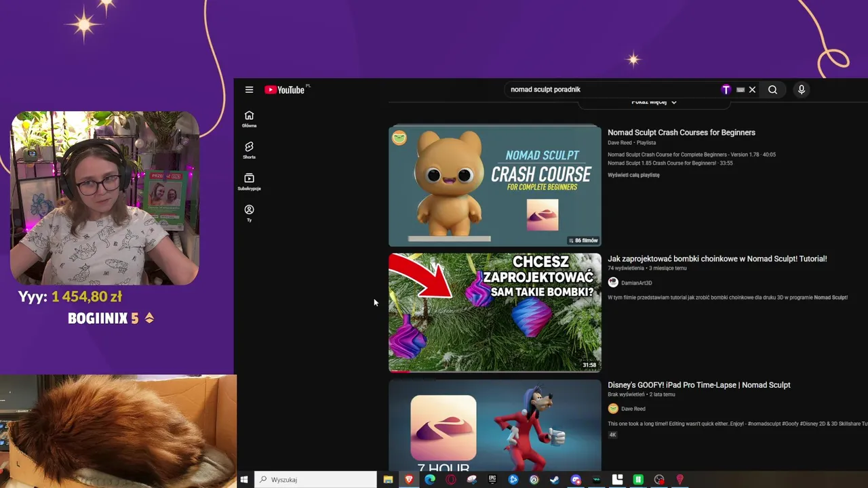868x488 pixels.
Task: Open title Nomad Sculpt Crash Courses for Beginners
Action: click(x=682, y=132)
